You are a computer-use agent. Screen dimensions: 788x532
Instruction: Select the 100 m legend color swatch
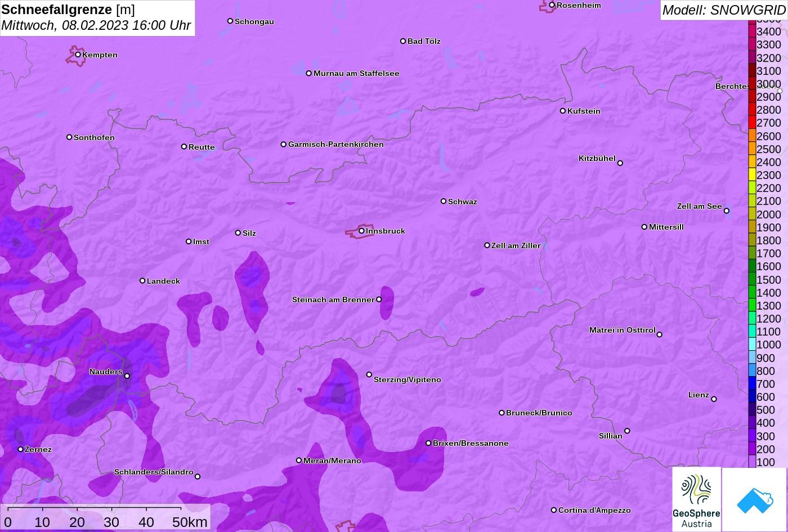(752, 462)
